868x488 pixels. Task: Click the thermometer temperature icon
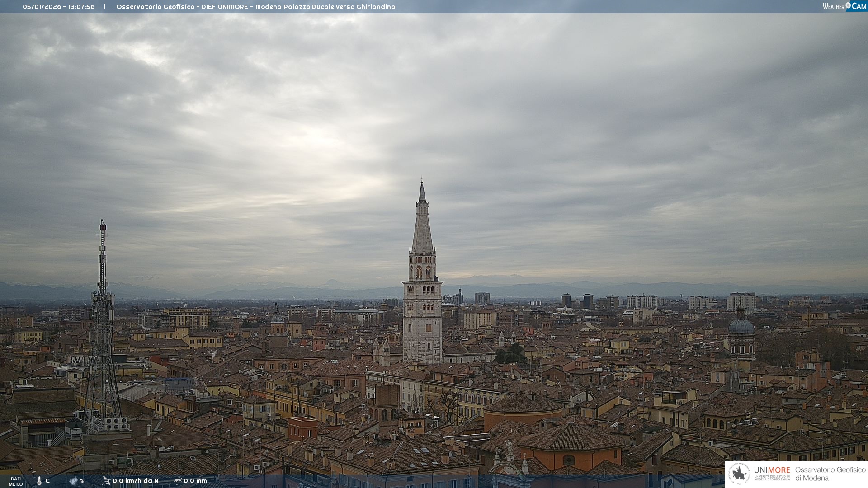(x=39, y=481)
